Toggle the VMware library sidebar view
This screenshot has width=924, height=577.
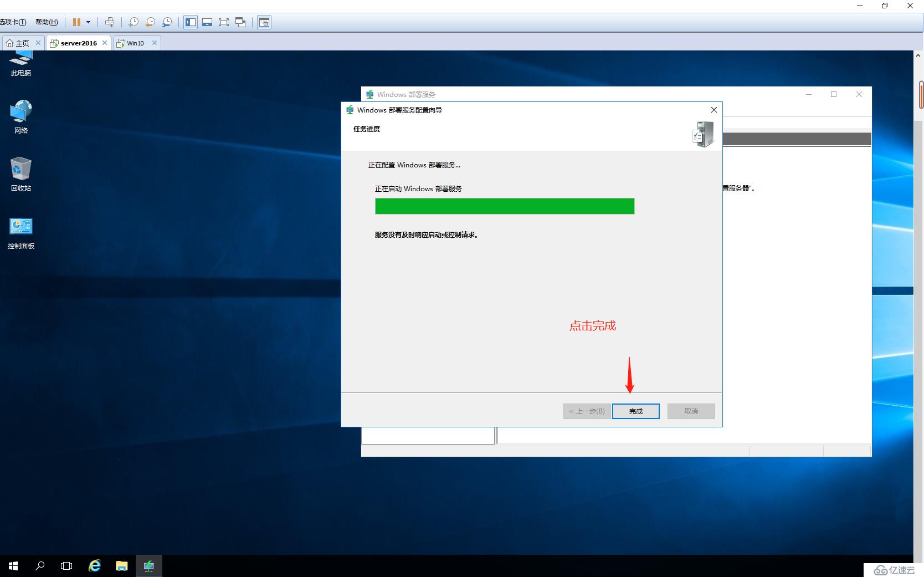pos(191,22)
